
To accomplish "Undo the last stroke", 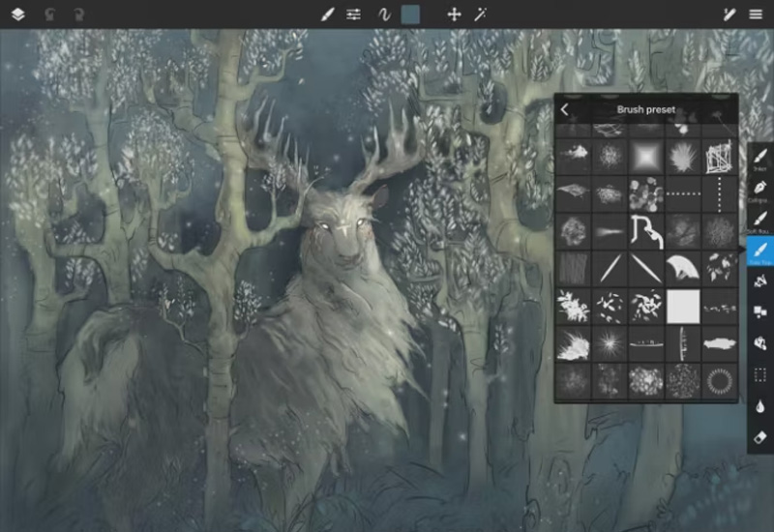I will pyautogui.click(x=49, y=15).
